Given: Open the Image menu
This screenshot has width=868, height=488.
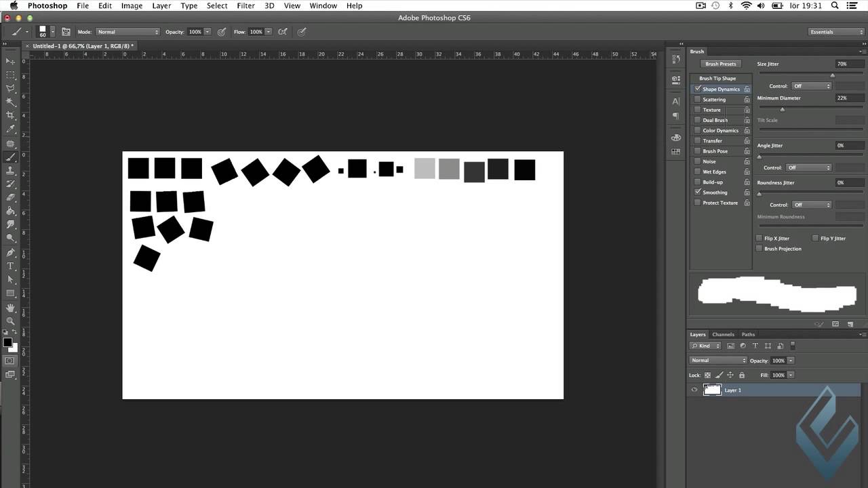Looking at the screenshot, I should point(132,5).
